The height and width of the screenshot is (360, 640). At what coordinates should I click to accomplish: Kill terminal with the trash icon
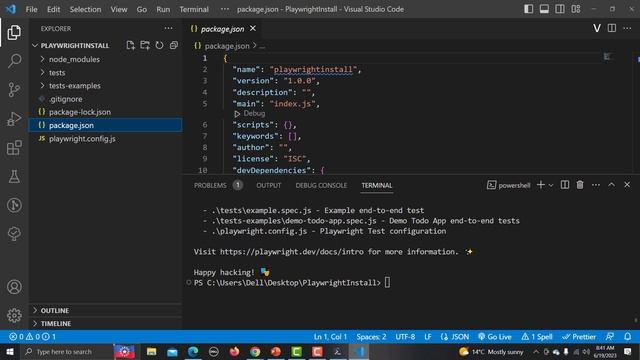click(x=580, y=185)
